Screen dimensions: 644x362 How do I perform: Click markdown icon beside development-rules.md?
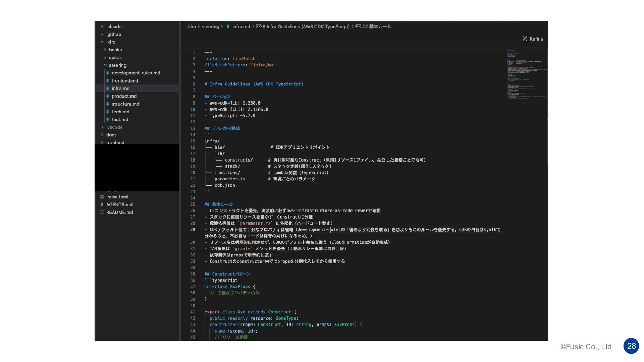[x=108, y=73]
